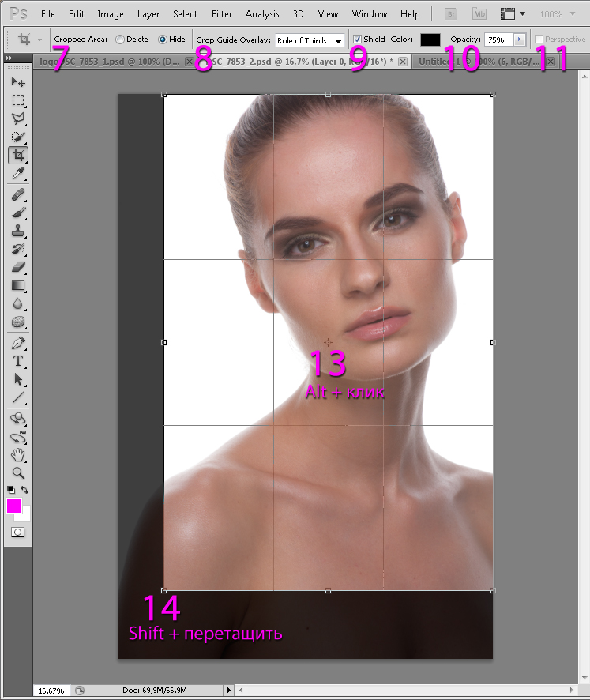590x700 pixels.
Task: Swap foreground and background colors
Action: pos(25,490)
